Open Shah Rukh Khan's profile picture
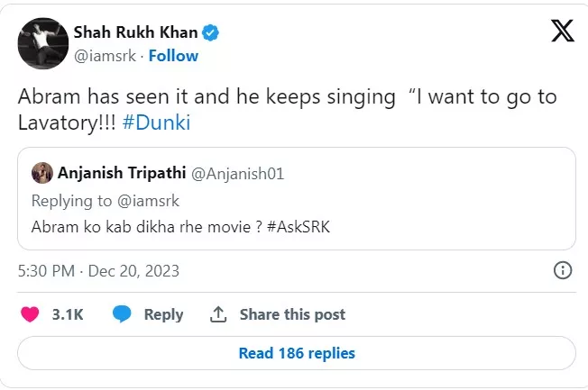Image resolution: width=588 pixels, height=390 pixels. coord(43,41)
